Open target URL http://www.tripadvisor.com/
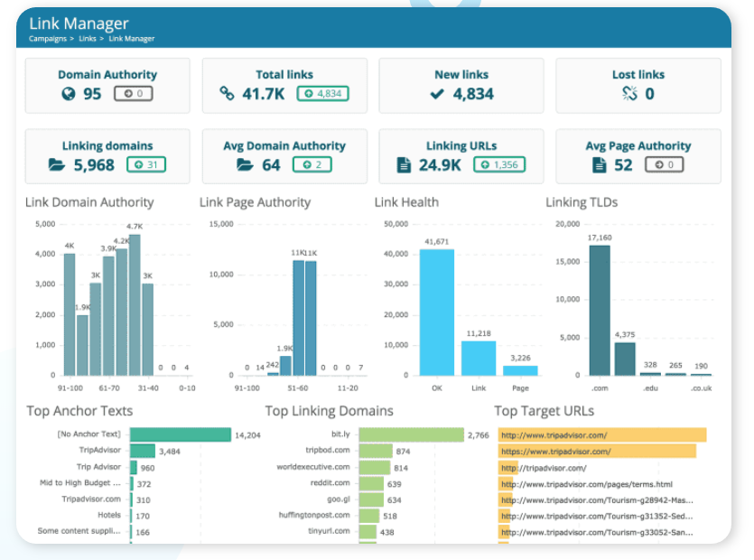754x560 pixels. [x=554, y=435]
